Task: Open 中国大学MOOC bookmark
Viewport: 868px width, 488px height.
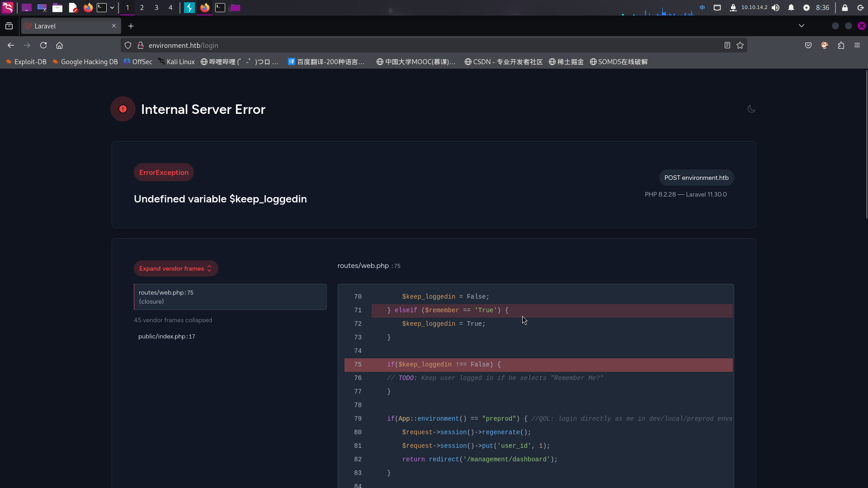Action: pos(416,62)
